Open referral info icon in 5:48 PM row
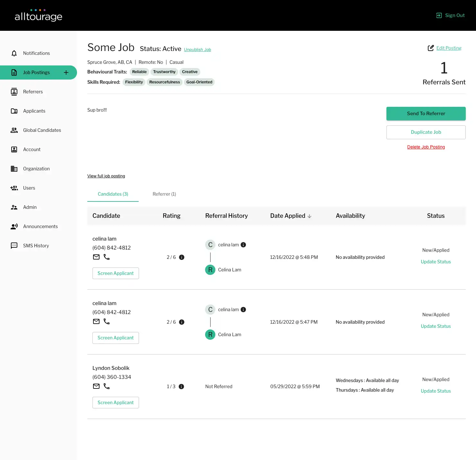Viewport: 476px width, 460px height. [x=243, y=245]
